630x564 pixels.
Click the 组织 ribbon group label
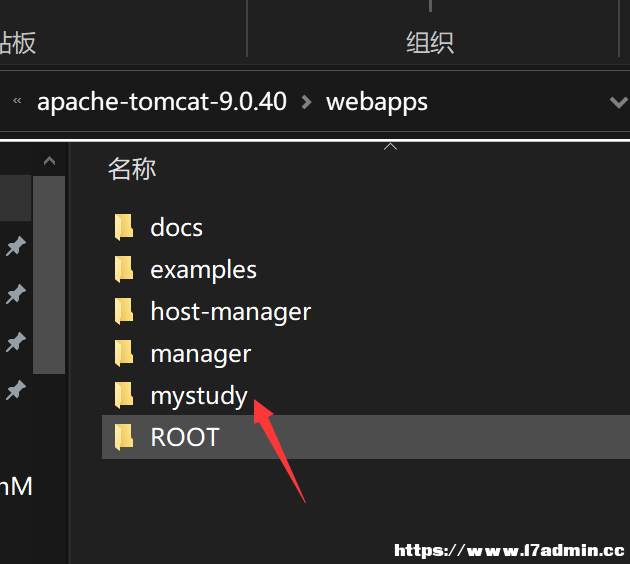(430, 43)
